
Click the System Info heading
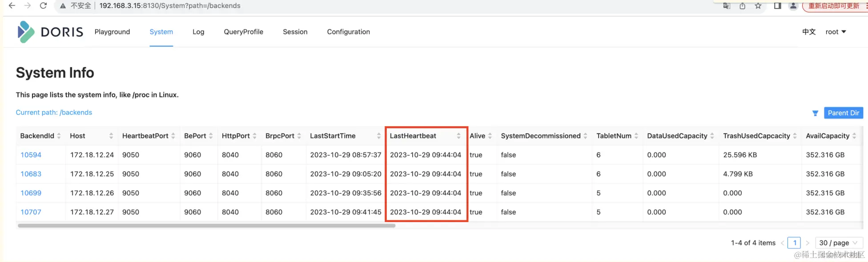tap(55, 73)
